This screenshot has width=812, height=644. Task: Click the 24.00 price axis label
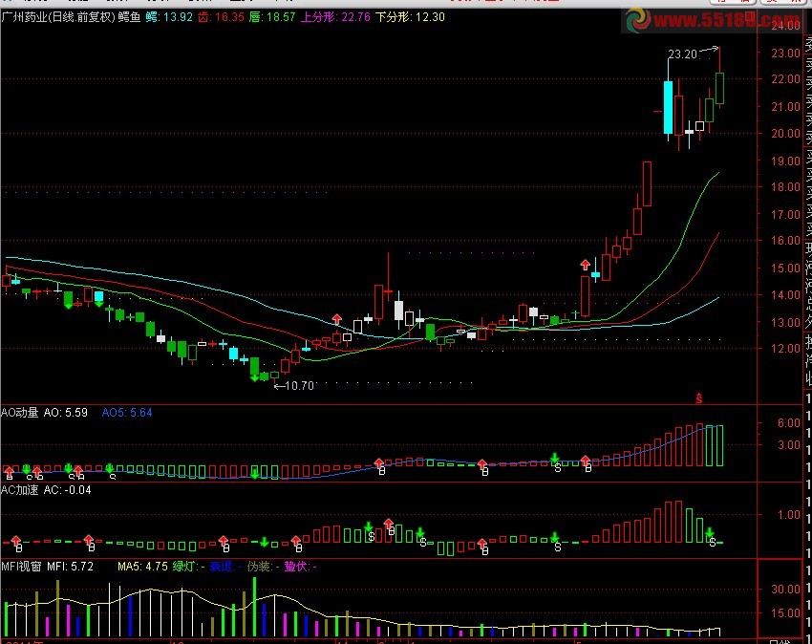pos(785,26)
